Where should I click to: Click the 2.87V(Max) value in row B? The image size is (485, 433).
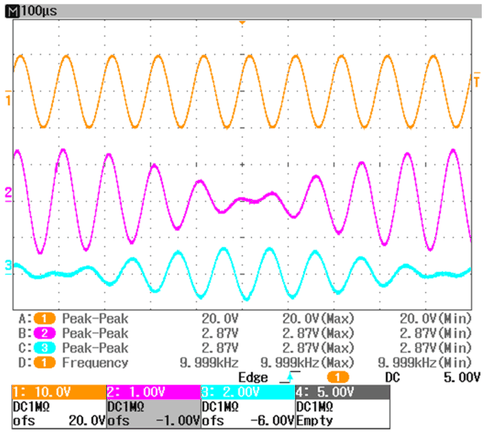click(x=318, y=334)
